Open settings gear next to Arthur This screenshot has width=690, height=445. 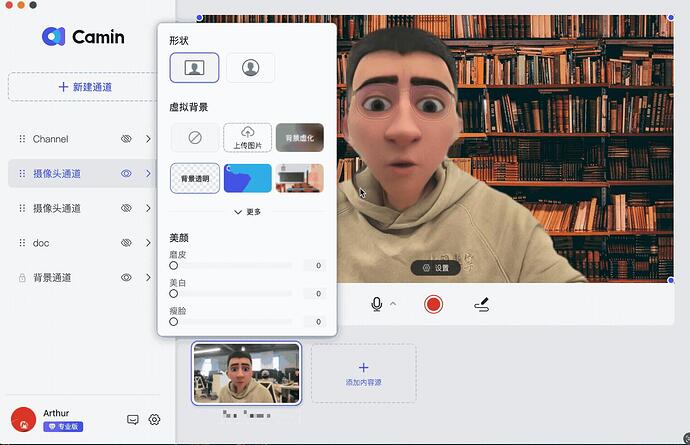[154, 420]
